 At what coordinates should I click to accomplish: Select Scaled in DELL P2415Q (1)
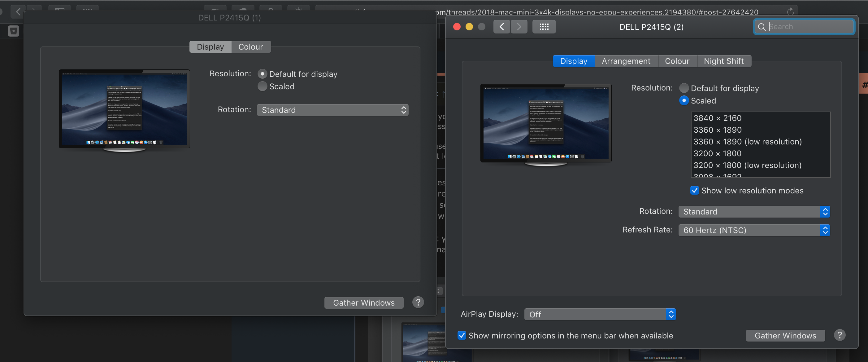click(262, 86)
